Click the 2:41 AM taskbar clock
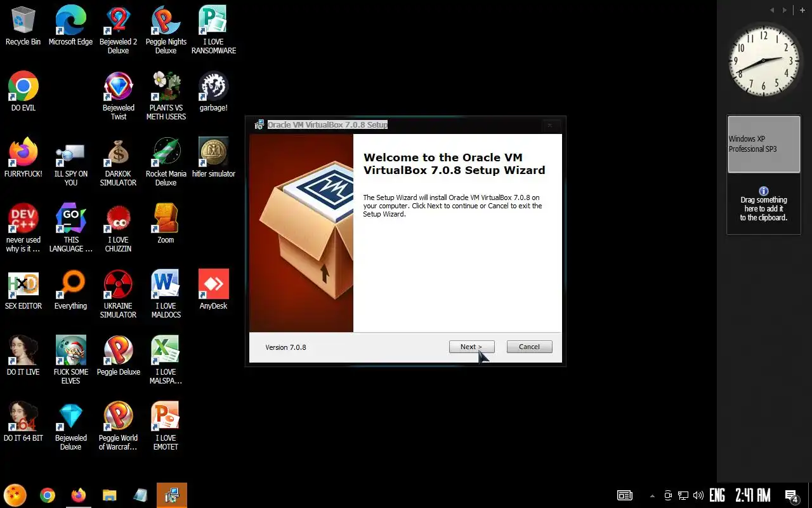 pyautogui.click(x=752, y=495)
